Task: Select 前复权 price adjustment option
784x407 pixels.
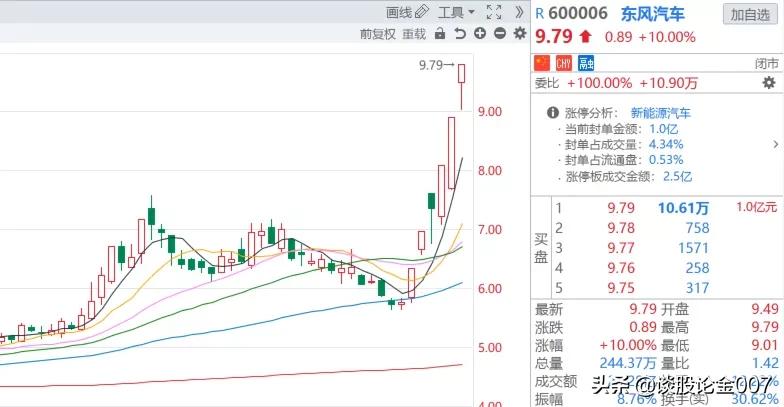Action: click(378, 34)
